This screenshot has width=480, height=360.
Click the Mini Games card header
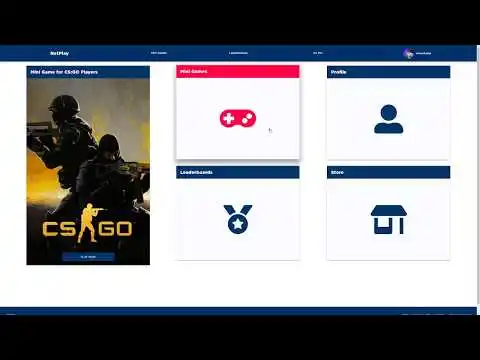click(x=238, y=72)
